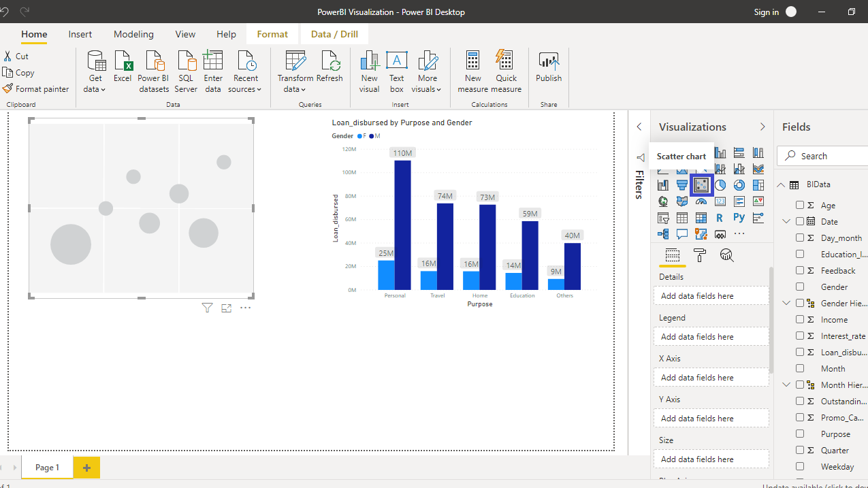Open the Analytics magnifier pane icon
This screenshot has height=488, width=868.
[727, 256]
